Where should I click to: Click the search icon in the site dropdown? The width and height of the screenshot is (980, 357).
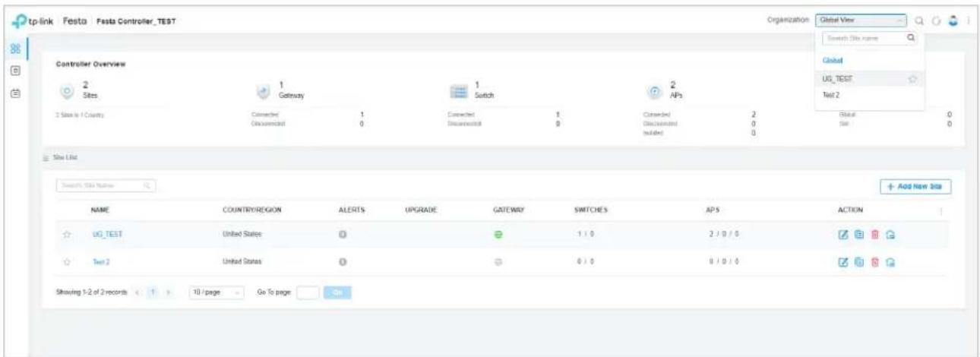(x=912, y=37)
